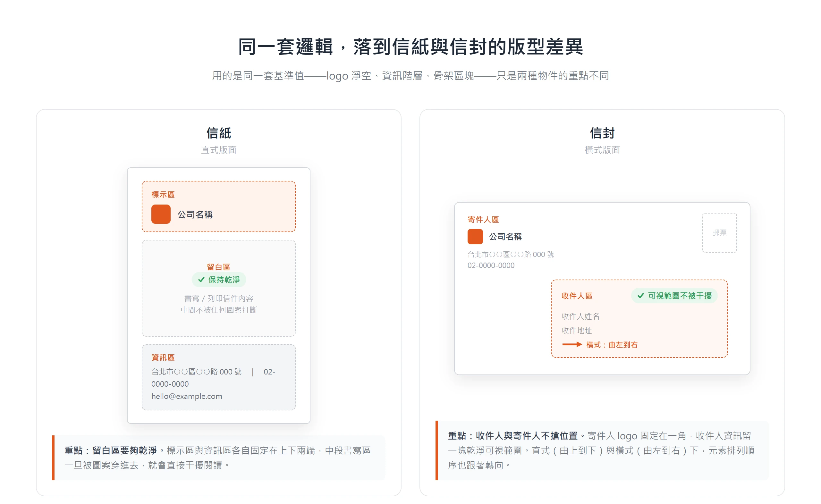Click the orange arrow beside 橫式：由左到右
Image resolution: width=821 pixels, height=504 pixels.
pyautogui.click(x=572, y=345)
